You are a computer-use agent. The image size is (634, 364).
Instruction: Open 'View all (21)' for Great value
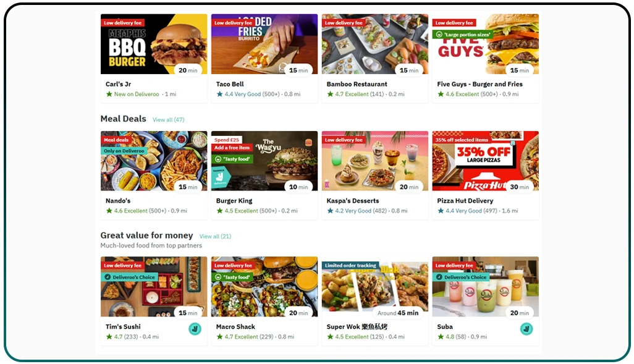tap(215, 236)
